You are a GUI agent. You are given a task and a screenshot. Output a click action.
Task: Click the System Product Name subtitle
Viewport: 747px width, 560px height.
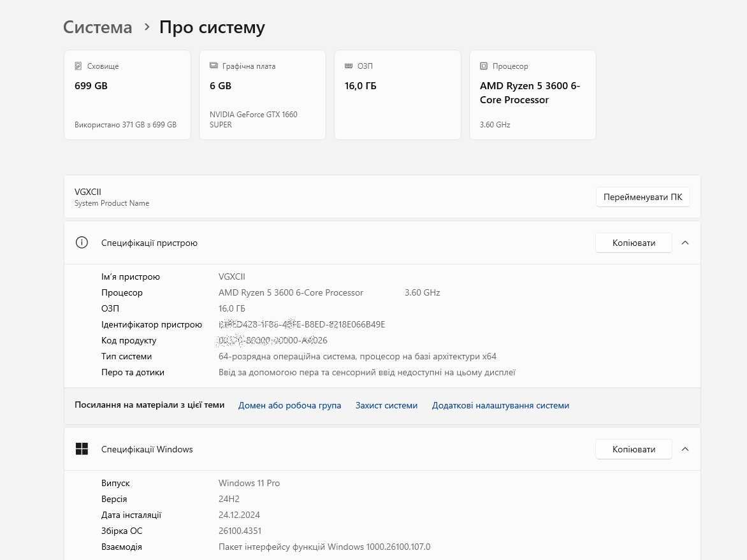point(112,203)
